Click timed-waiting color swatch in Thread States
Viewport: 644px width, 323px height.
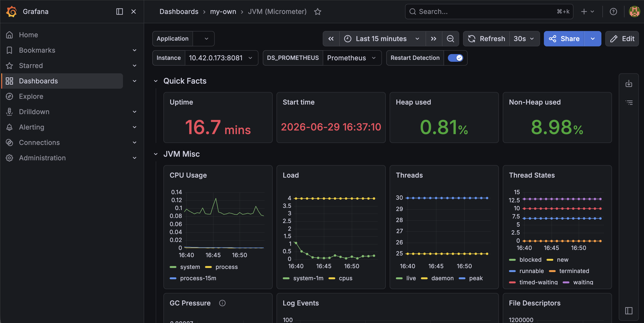[x=512, y=282]
